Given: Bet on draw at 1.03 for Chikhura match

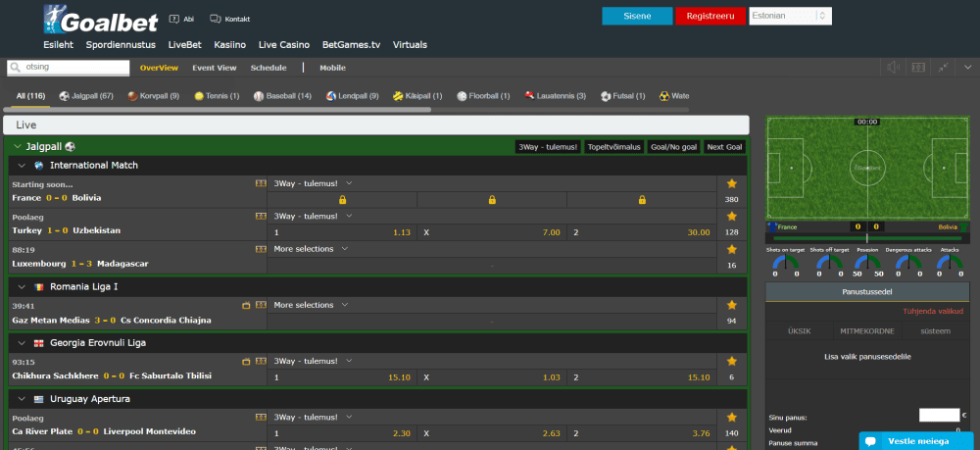Looking at the screenshot, I should (492, 377).
